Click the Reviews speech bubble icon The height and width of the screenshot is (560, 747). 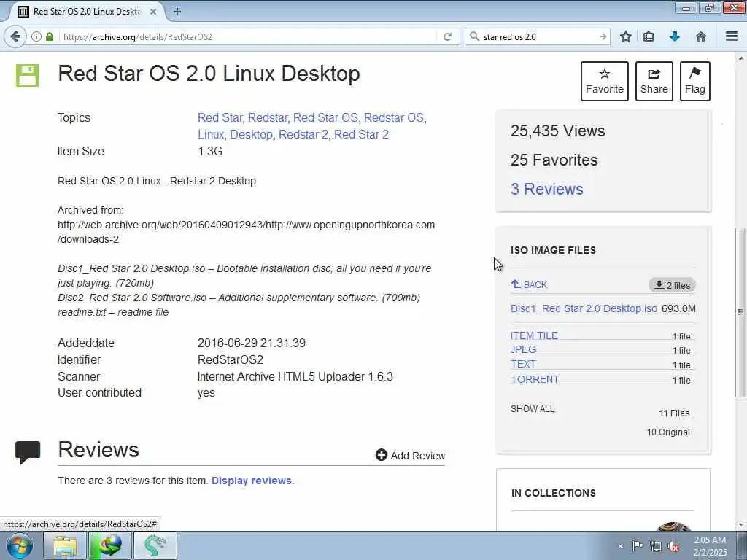(x=28, y=452)
